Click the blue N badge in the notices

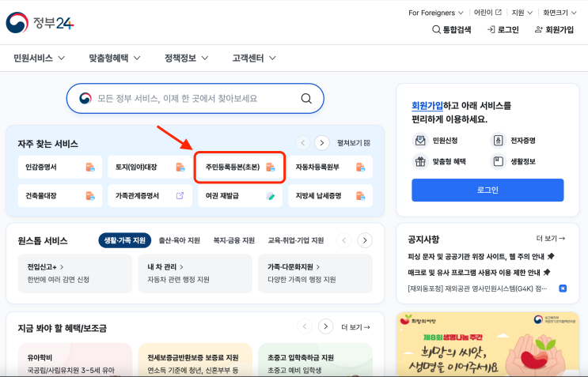click(x=563, y=288)
